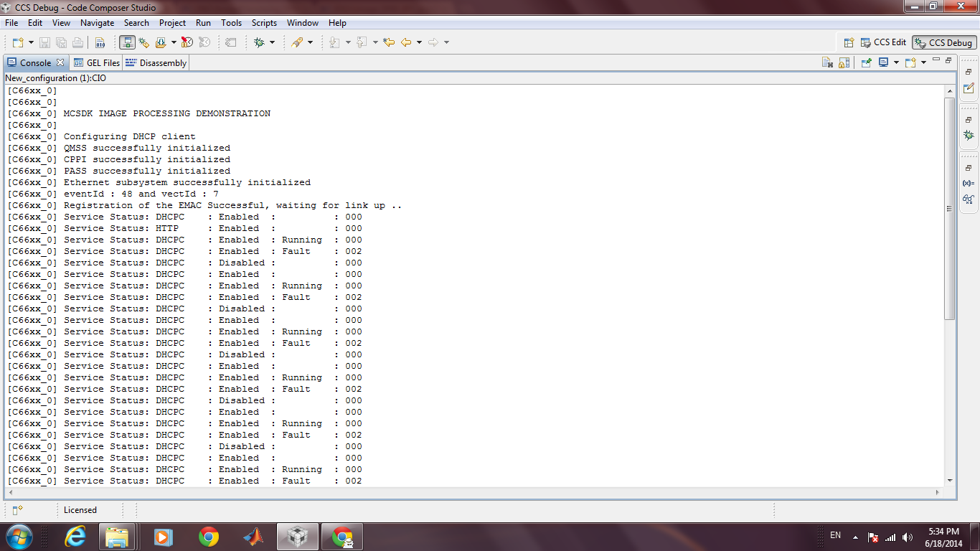Click the Last Edit Location icon
Viewport: 980px width, 551px height.
[x=389, y=42]
